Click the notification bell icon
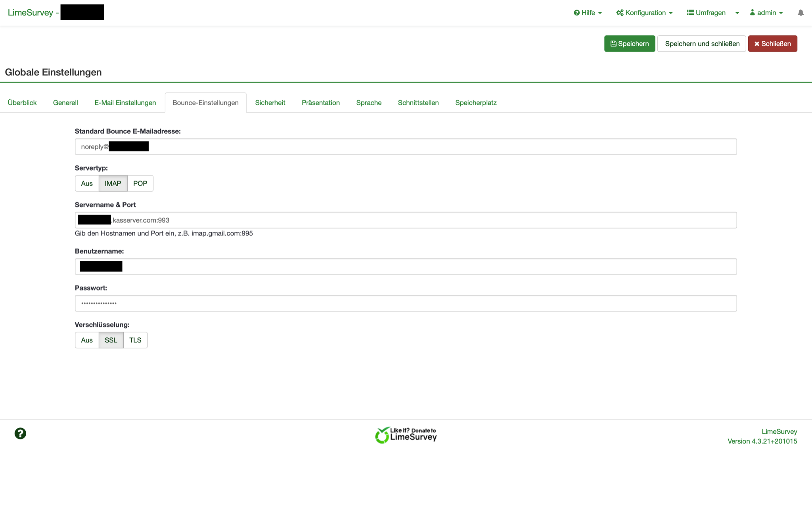Viewport: 812px width, 508px height. click(x=801, y=13)
